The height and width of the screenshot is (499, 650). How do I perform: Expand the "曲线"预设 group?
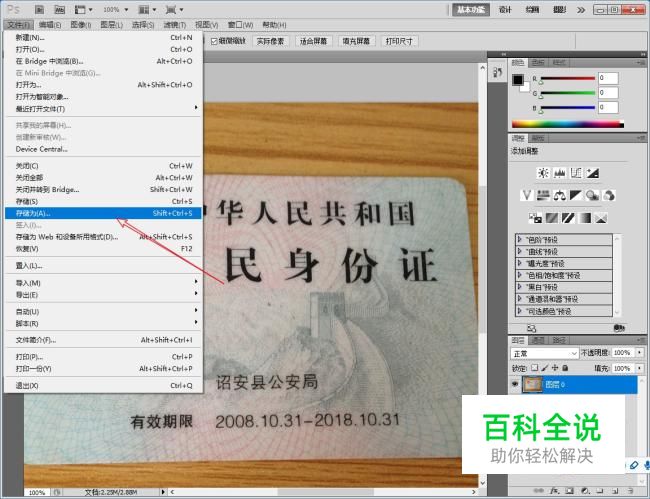[519, 251]
